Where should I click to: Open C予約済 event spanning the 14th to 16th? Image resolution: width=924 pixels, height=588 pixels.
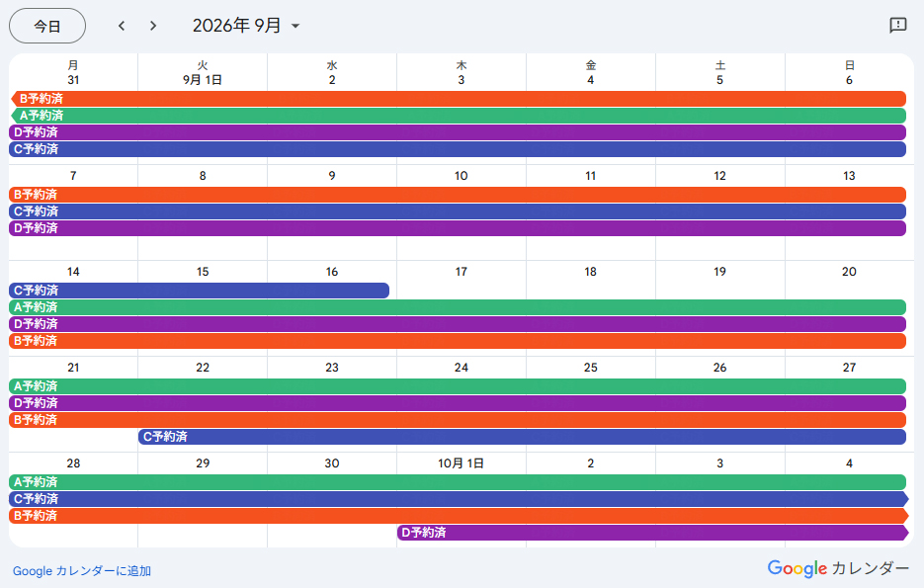click(200, 291)
